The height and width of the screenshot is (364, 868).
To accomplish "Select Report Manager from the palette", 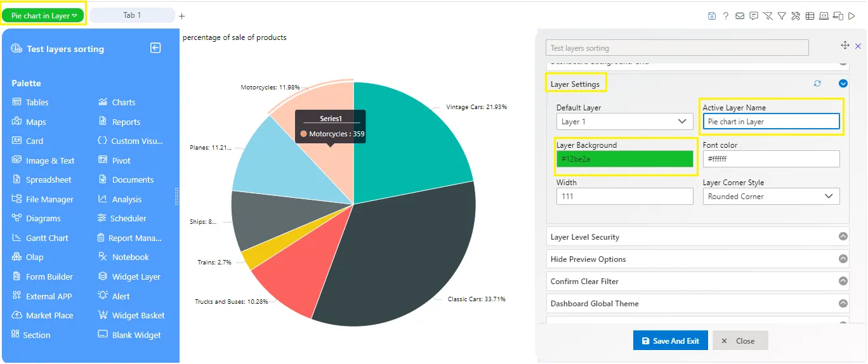I will tap(130, 238).
